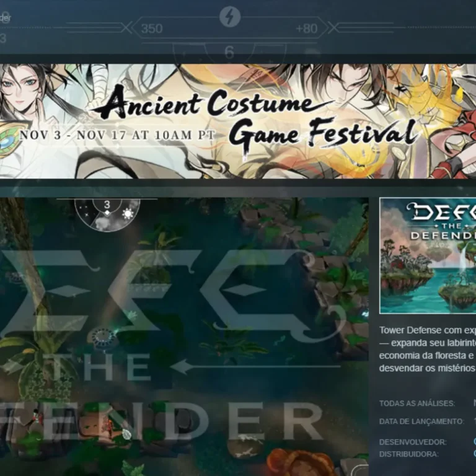Click the +80 income value
476x476 pixels.
[307, 29]
